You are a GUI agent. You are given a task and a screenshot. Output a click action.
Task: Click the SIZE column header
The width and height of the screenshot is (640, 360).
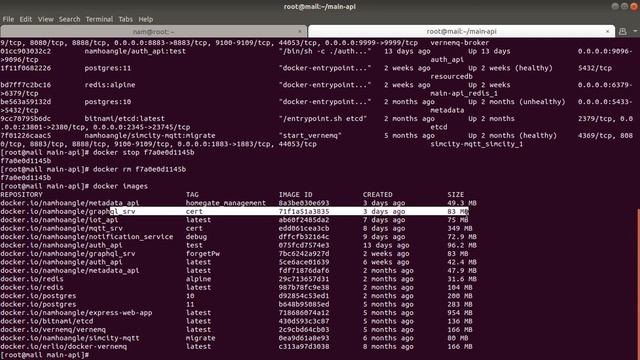(456, 195)
